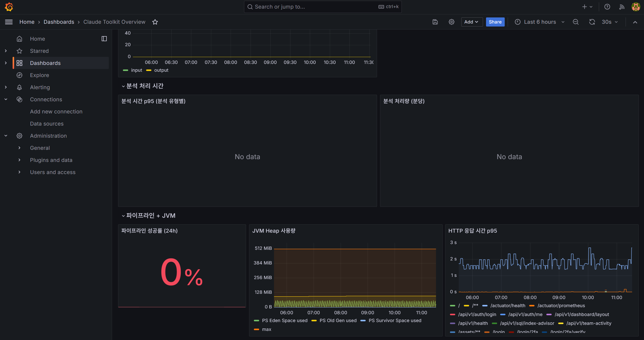Open the help question mark icon
644x340 pixels.
(x=607, y=7)
